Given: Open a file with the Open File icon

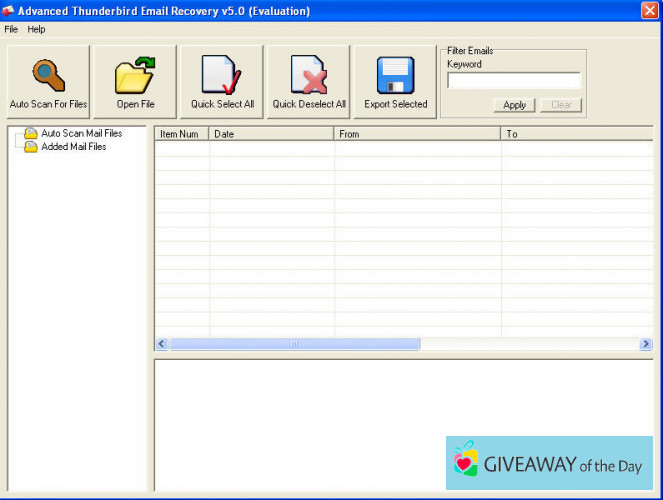Looking at the screenshot, I should tap(135, 76).
